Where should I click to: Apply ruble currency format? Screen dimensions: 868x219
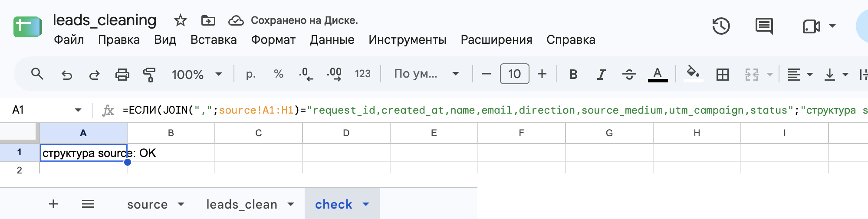click(x=250, y=74)
